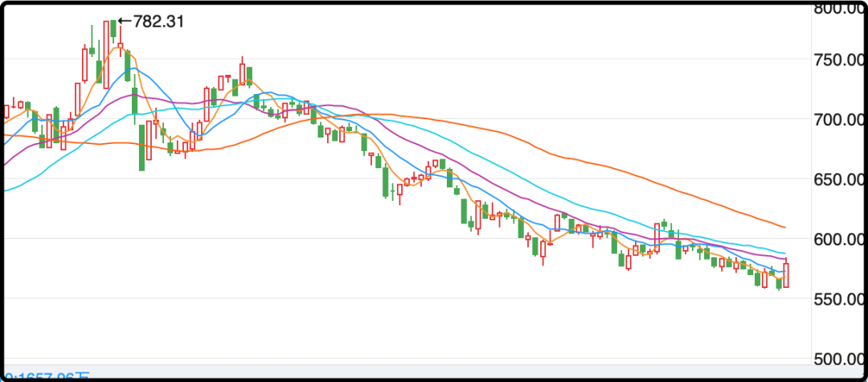Click the long green candle dropping to about 658
868x382 pixels.
[x=142, y=145]
